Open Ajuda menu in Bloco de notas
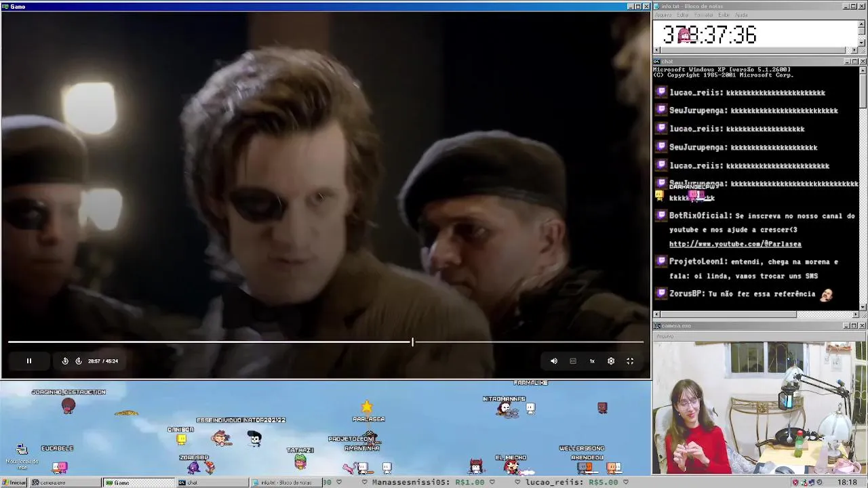Viewport: 868px width, 488px height. 742,15
